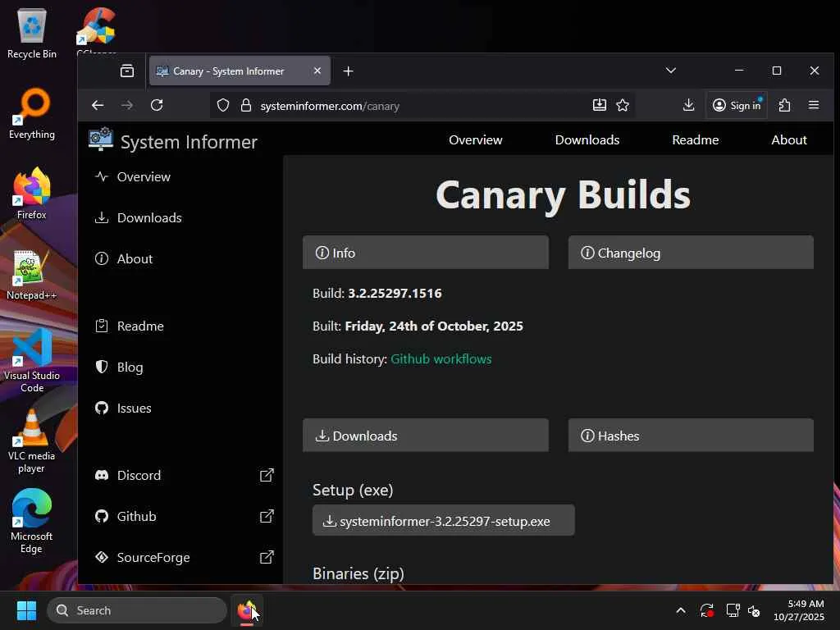840x630 pixels.
Task: Open the CCleaner desktop shortcut
Action: 97,31
